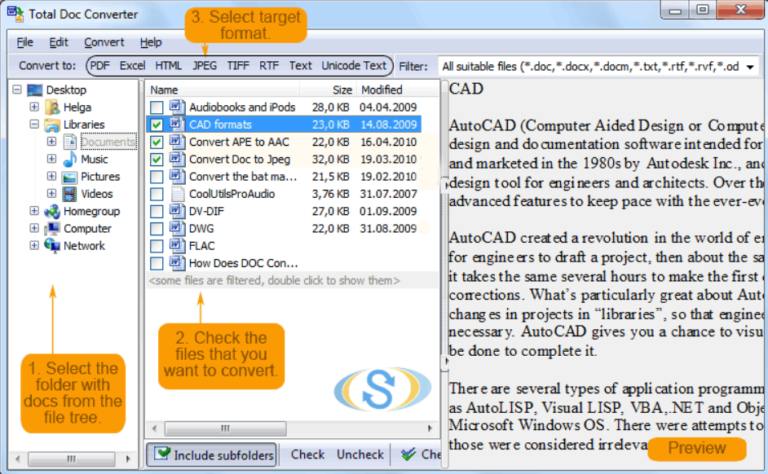Click the Word icon beside Convert Doc to Jpeg
Viewport: 768px width, 474px height.
point(177,159)
